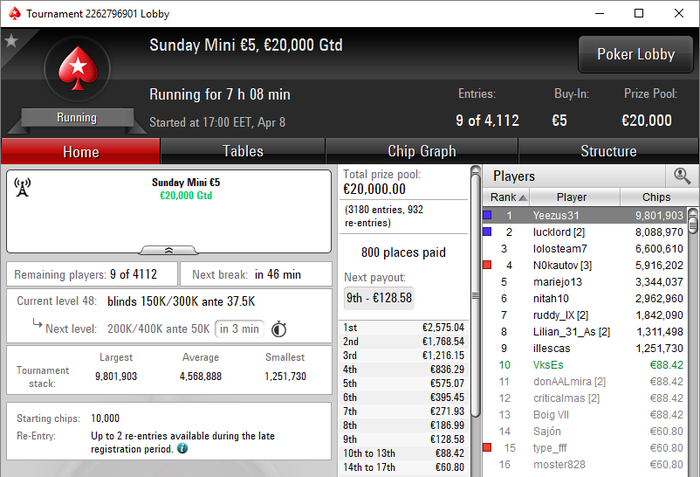Click the smallest stack value 1,251,730

click(x=285, y=376)
